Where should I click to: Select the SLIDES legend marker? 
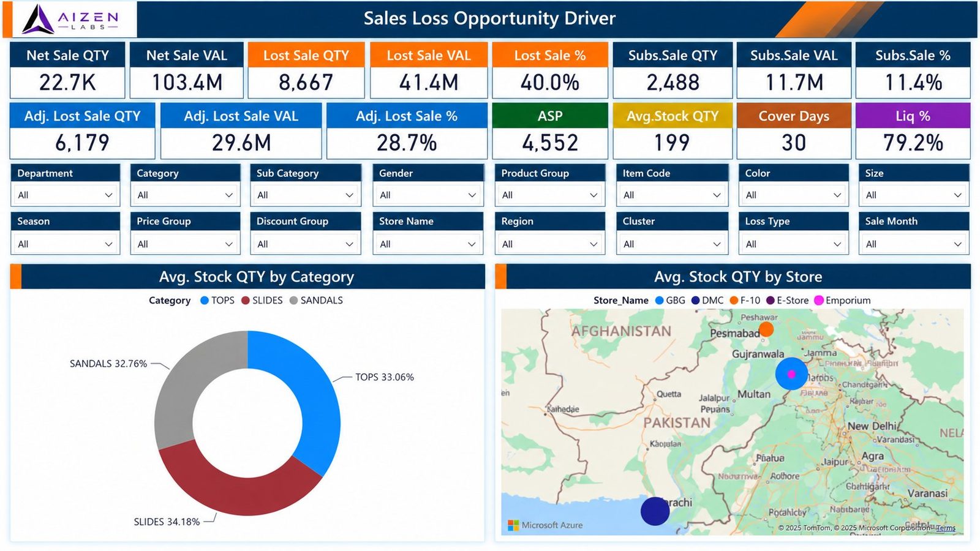[x=246, y=301]
